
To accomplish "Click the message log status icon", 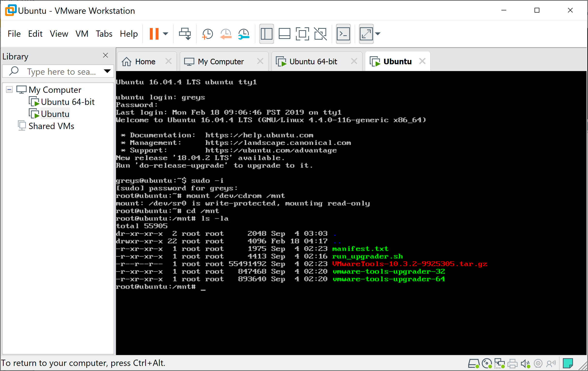I will 567,364.
